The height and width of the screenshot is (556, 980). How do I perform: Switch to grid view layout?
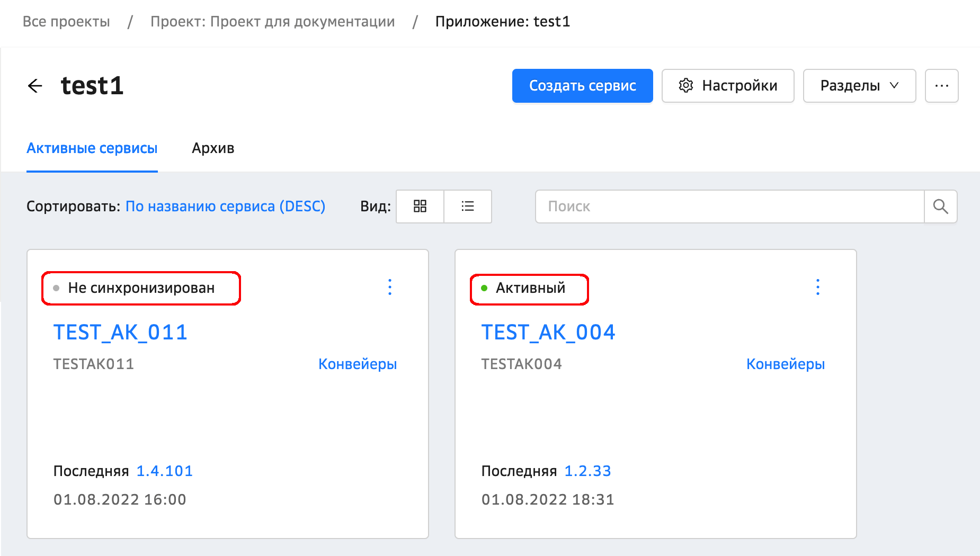coord(420,207)
